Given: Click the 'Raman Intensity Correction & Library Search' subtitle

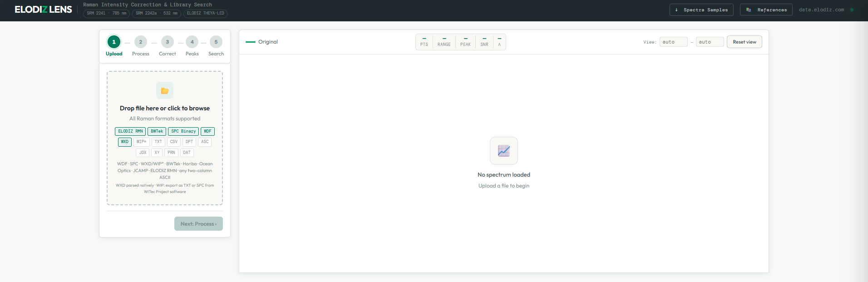Looking at the screenshot, I should [148, 5].
